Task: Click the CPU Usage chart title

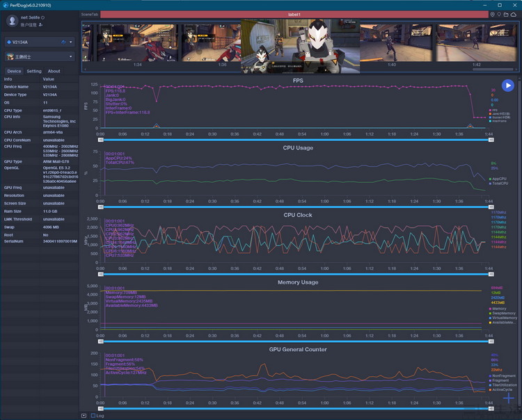Action: point(298,148)
